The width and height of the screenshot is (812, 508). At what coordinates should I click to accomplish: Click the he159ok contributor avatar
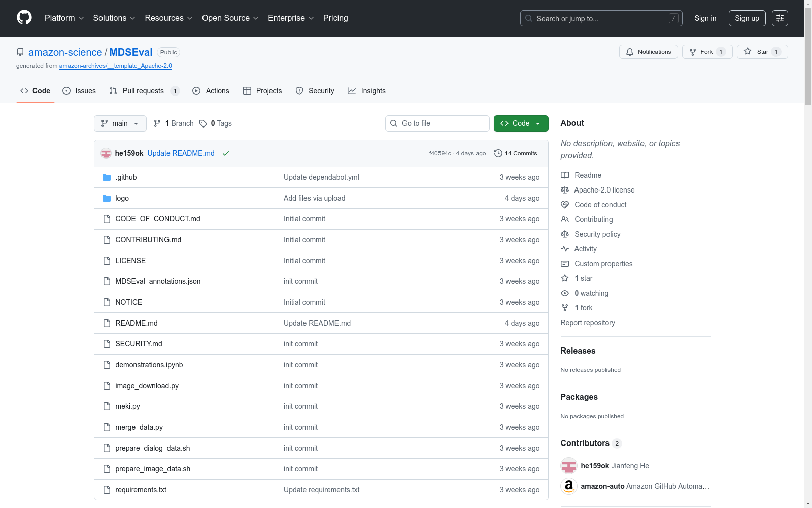569,466
